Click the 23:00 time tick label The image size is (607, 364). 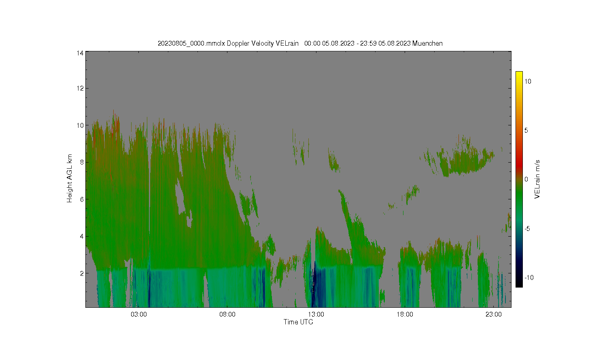494,315
